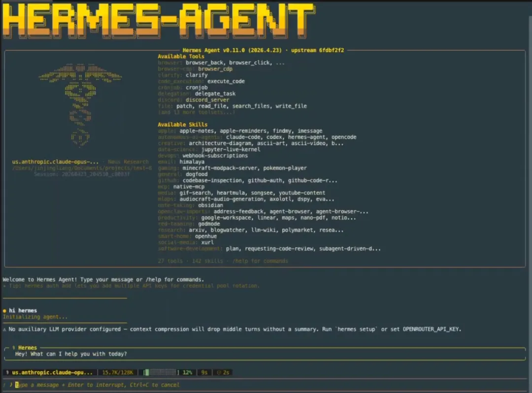Click the model name in the status bar

52,372
